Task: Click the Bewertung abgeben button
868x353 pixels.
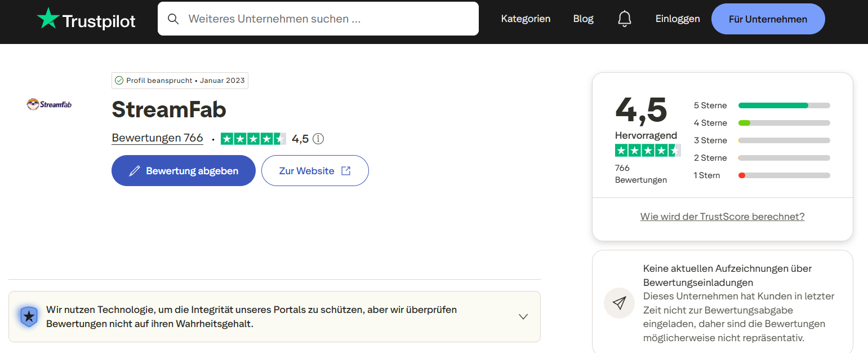Action: [184, 170]
